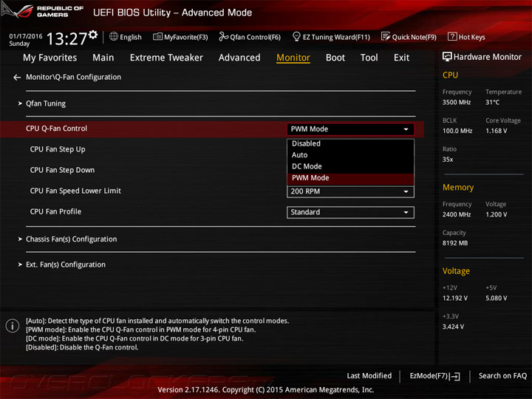Click the Memory voltage 1.200 V value
532x399 pixels.
coord(496,215)
